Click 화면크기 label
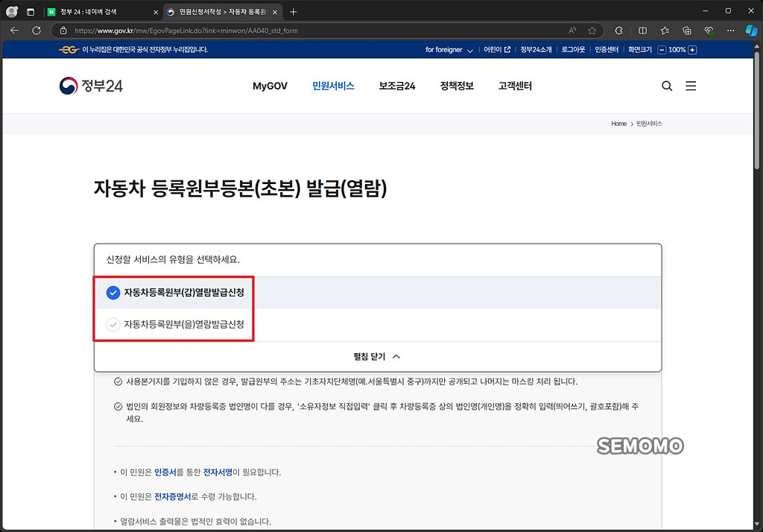The width and height of the screenshot is (763, 532). click(640, 50)
